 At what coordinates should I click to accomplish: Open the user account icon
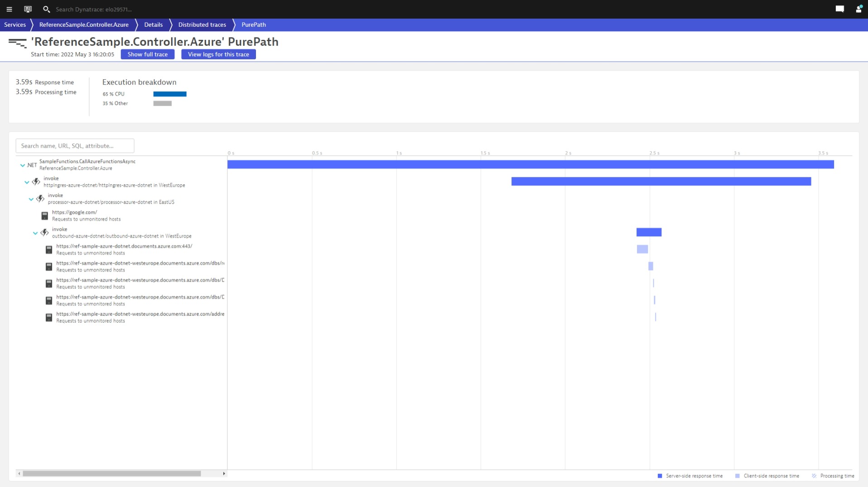click(x=858, y=9)
